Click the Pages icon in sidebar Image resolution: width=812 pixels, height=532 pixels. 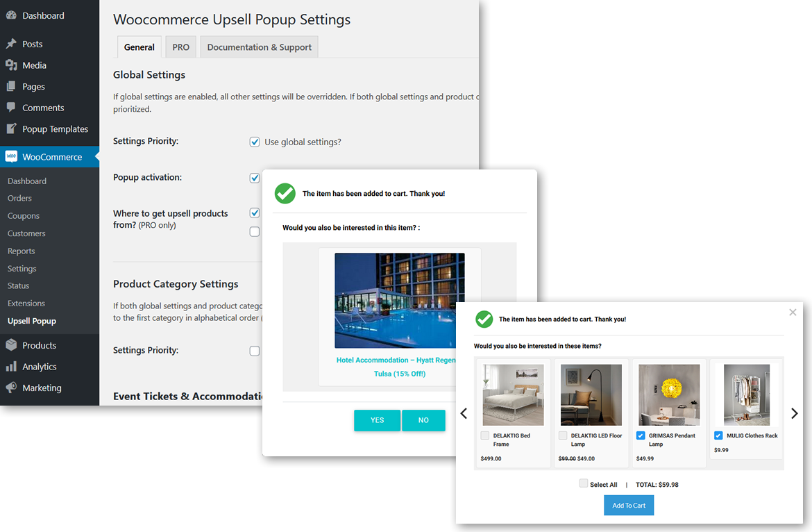pos(11,87)
